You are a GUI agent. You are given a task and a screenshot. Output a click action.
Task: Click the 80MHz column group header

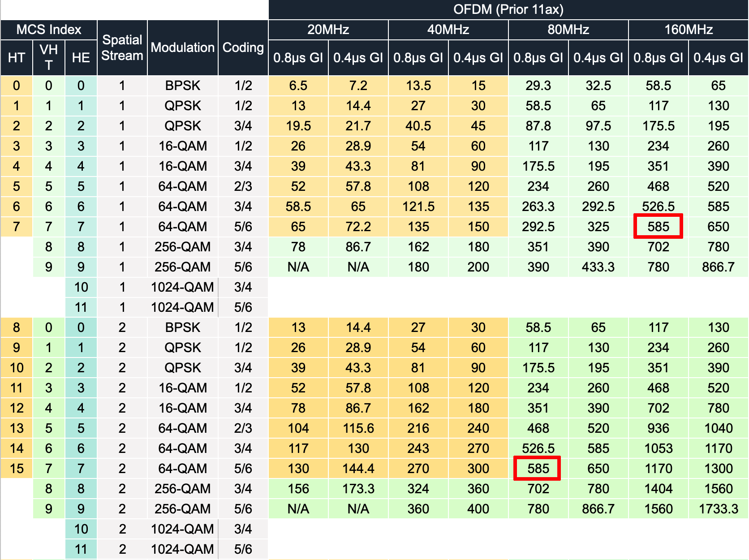coord(568,30)
